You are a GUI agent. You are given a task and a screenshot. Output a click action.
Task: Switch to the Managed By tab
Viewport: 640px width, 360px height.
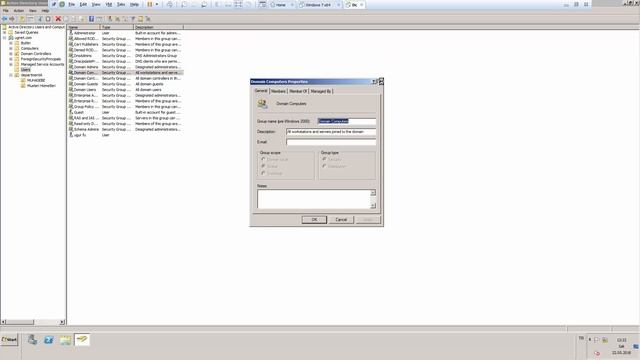321,91
